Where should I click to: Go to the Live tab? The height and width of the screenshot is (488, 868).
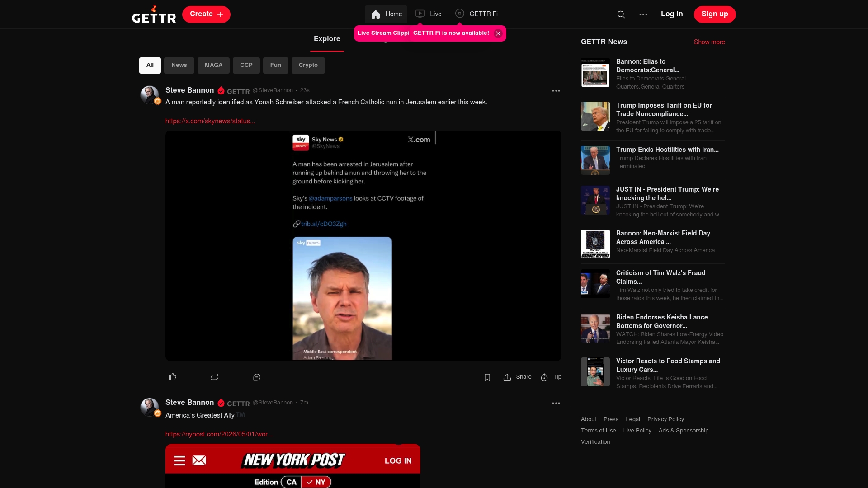click(429, 14)
